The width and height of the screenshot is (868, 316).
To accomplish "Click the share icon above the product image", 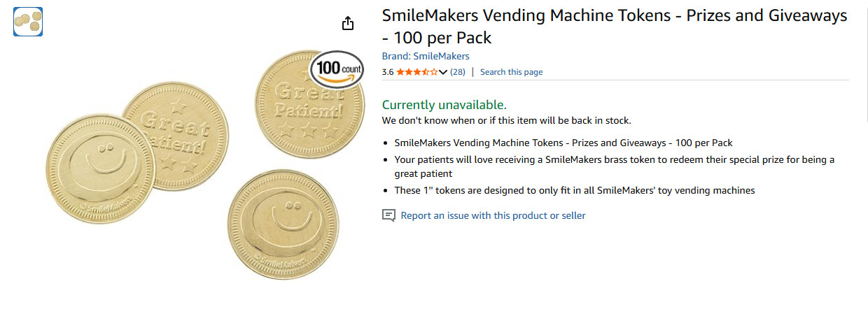I will tap(348, 24).
